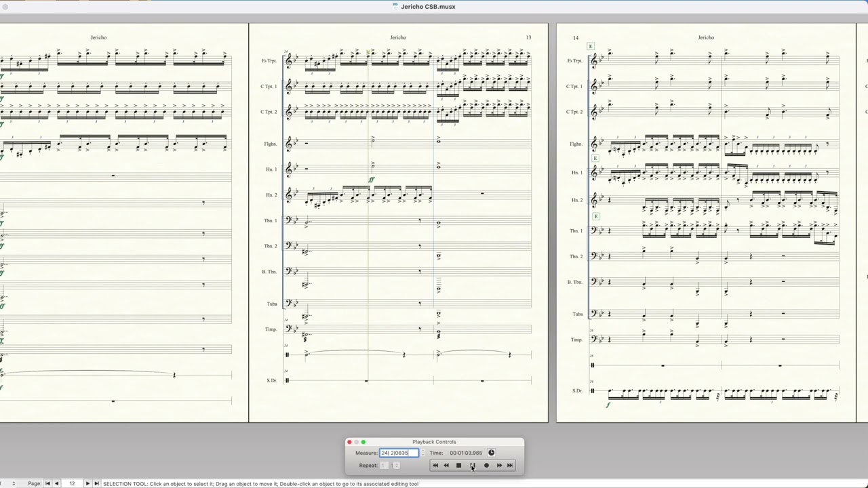The image size is (868, 488).
Task: Click the Jericho CSB.musx document title
Action: [428, 7]
